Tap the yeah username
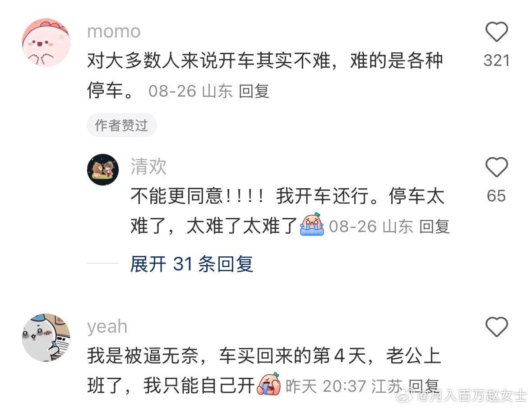Viewport: 532px width, 408px height. tap(107, 327)
